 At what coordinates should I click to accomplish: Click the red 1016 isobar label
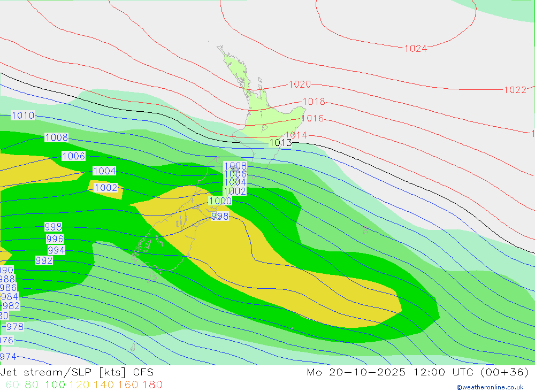click(313, 118)
